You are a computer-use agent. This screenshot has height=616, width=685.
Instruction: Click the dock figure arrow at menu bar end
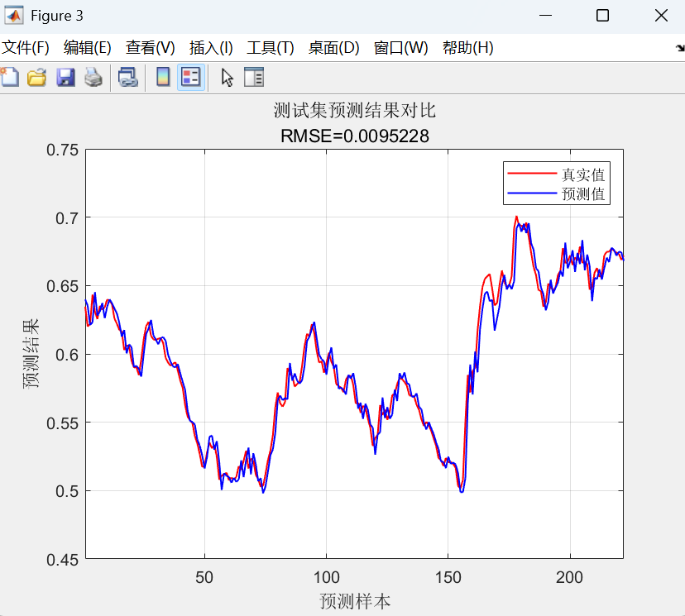tap(680, 48)
